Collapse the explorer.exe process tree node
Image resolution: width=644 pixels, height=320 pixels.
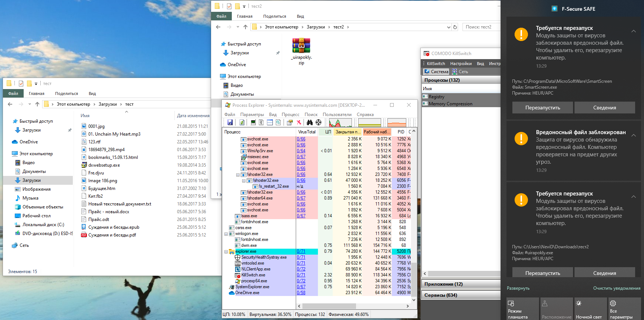pyautogui.click(x=226, y=252)
